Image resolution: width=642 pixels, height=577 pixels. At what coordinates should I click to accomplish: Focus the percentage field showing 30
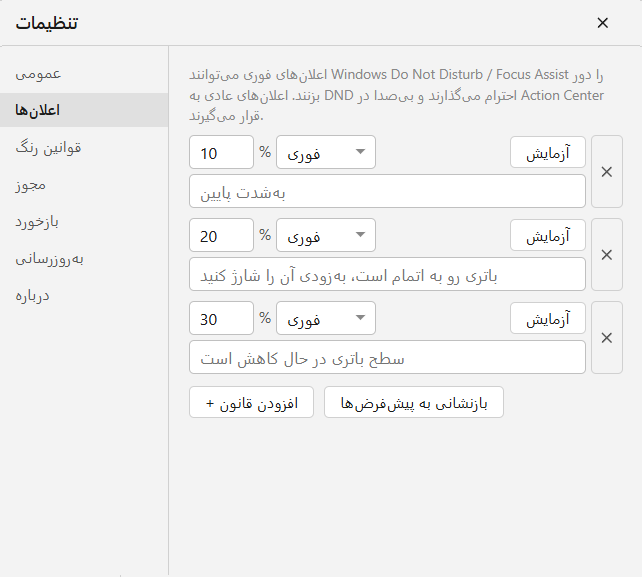[x=222, y=318]
